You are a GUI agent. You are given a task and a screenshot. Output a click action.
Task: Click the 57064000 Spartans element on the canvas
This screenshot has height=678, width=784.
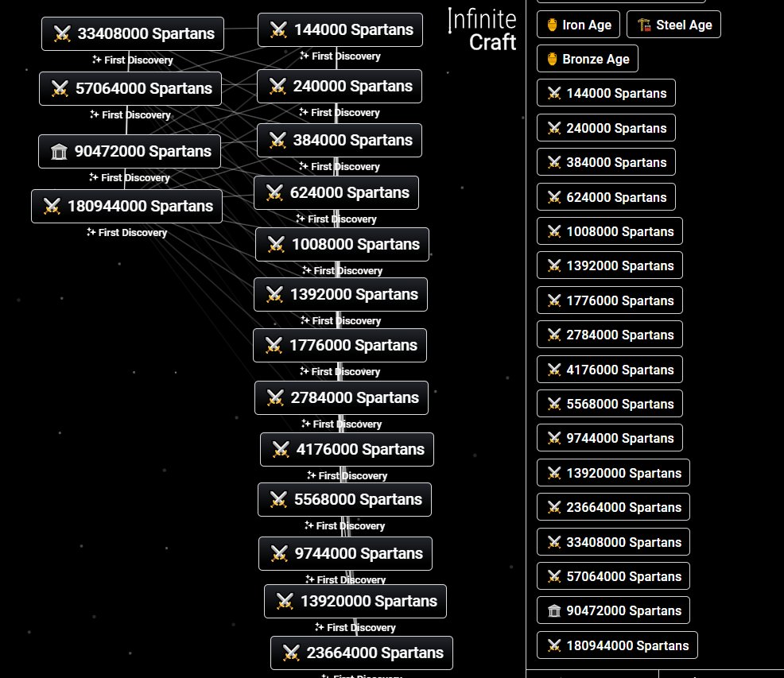(x=130, y=88)
